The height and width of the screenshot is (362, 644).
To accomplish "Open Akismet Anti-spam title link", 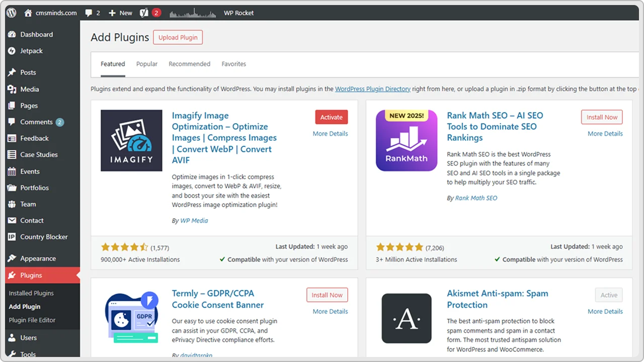I will click(498, 299).
